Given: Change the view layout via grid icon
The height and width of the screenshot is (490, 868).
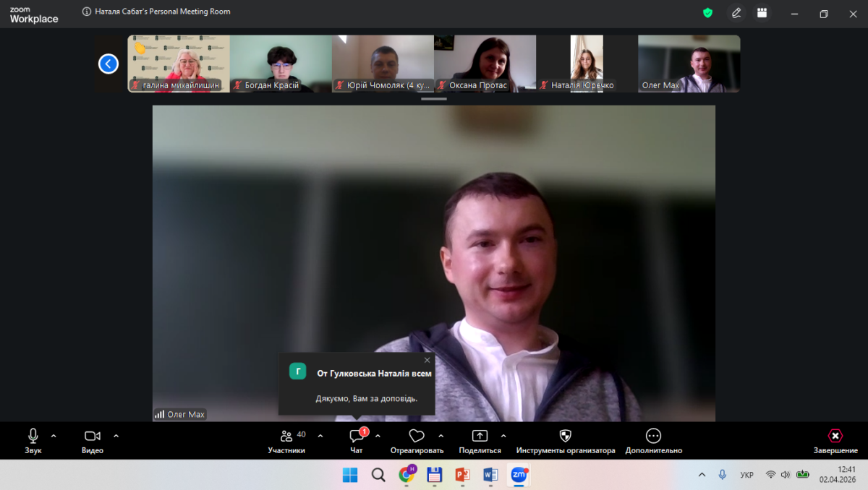Looking at the screenshot, I should click(762, 13).
